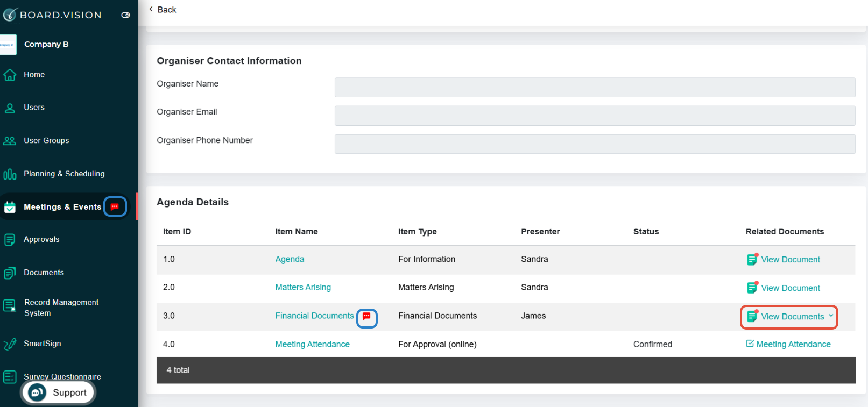Open the Users menu item

(x=34, y=108)
